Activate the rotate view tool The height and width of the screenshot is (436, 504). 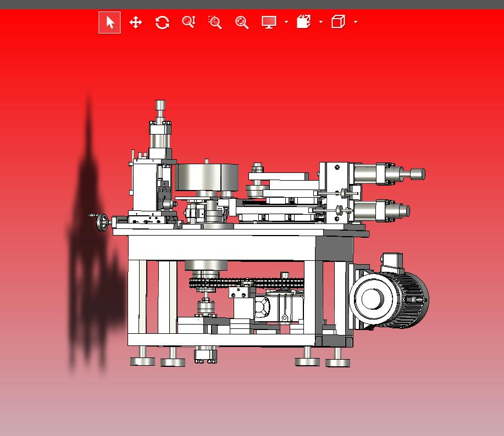click(x=162, y=23)
